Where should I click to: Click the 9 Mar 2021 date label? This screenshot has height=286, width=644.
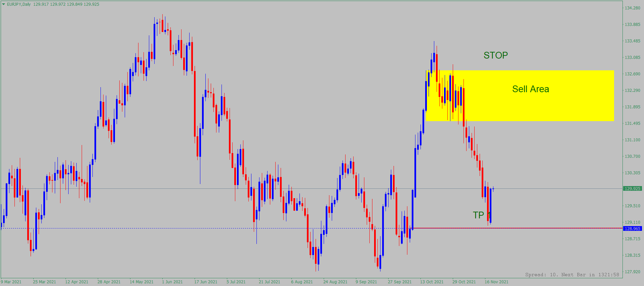tap(11, 282)
